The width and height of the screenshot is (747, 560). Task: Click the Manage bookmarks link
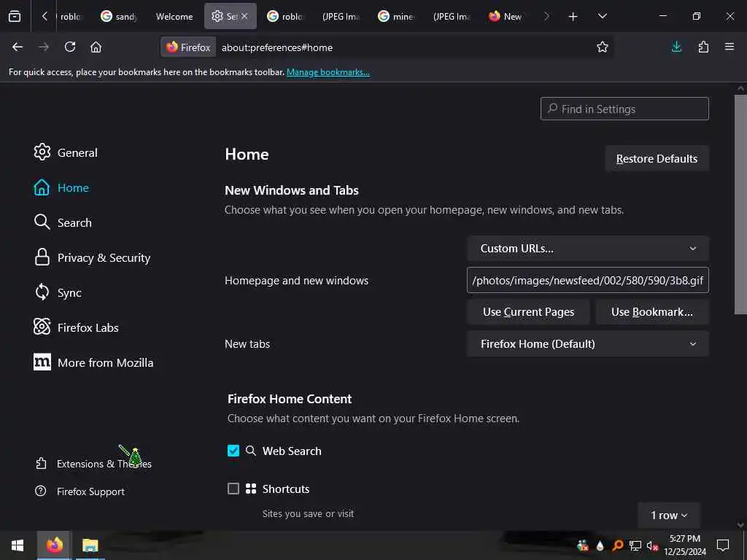point(328,72)
